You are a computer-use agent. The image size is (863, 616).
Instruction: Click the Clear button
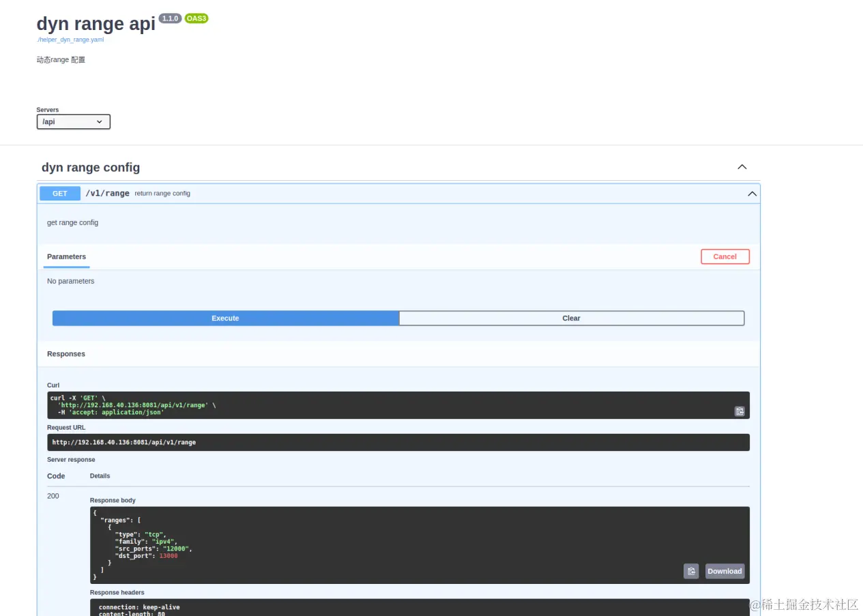click(x=571, y=318)
